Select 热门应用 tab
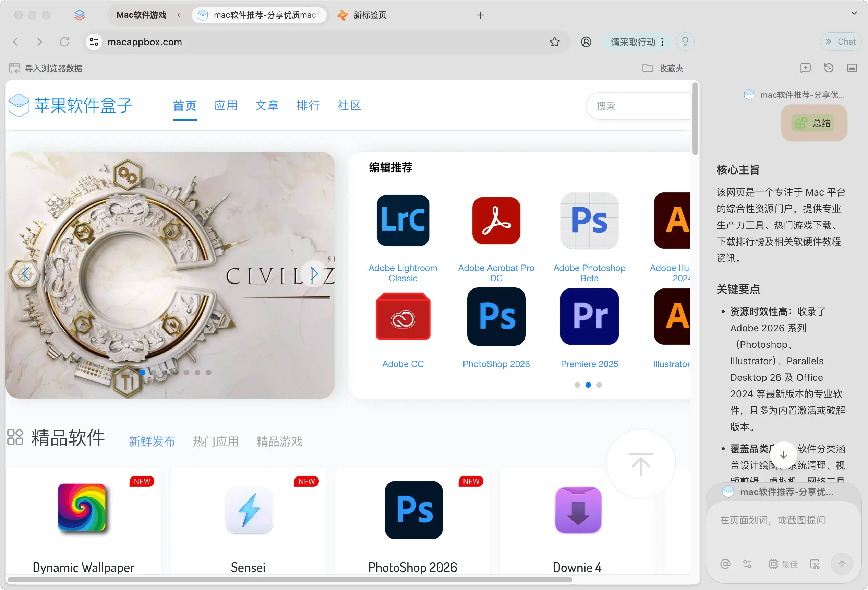 point(216,441)
